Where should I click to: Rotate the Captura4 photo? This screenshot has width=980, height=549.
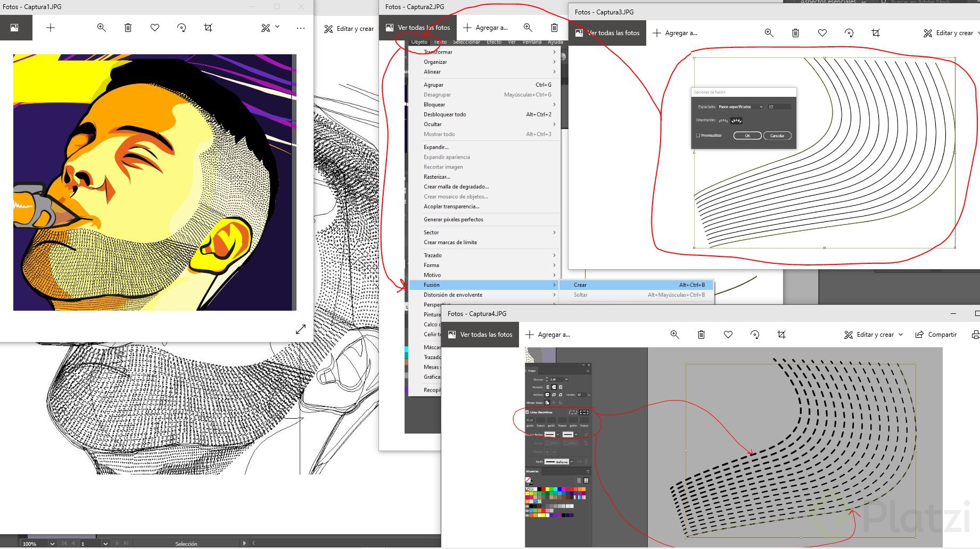click(x=755, y=335)
